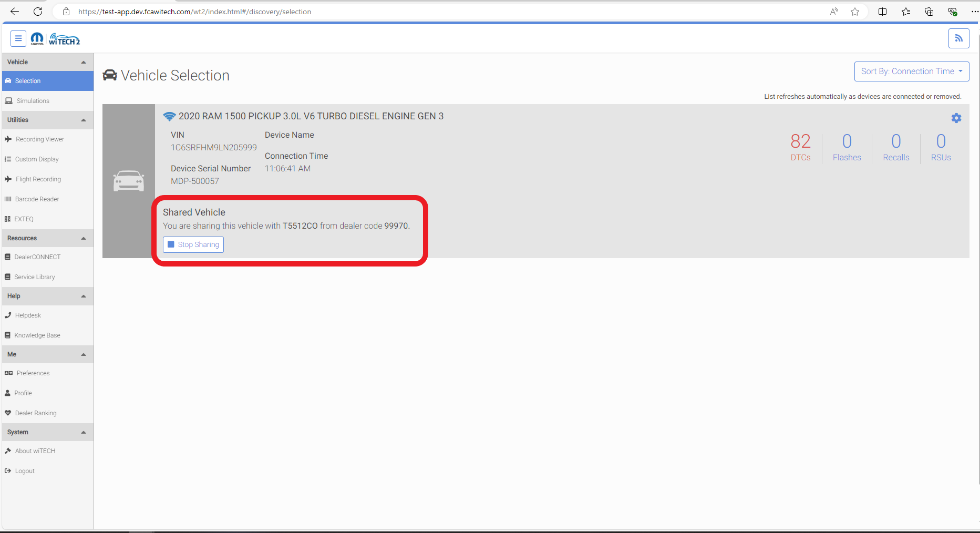980x533 pixels.
Task: Toggle the hamburger menu button
Action: (x=18, y=38)
